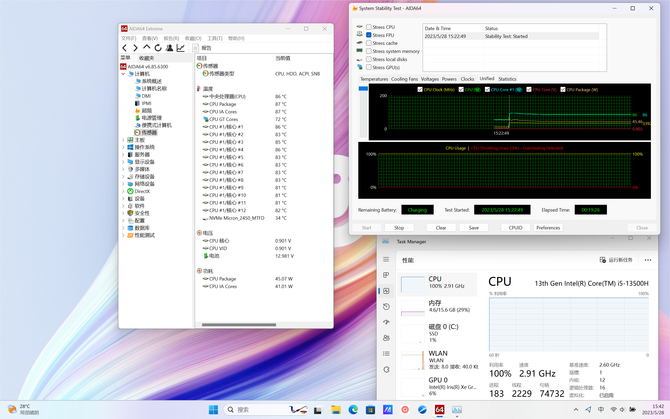This screenshot has width=670, height=419.
Task: Uncheck Stress FPU option
Action: (x=369, y=35)
